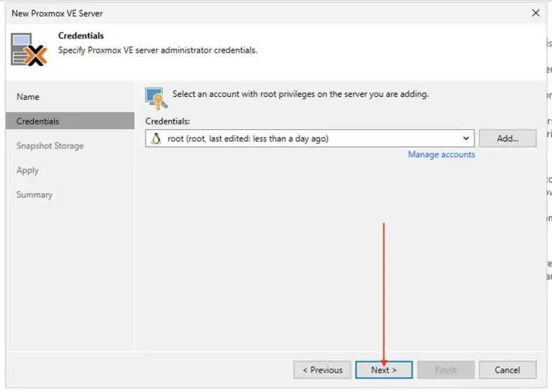
Task: Switch to the Summary wizard step
Action: (34, 195)
